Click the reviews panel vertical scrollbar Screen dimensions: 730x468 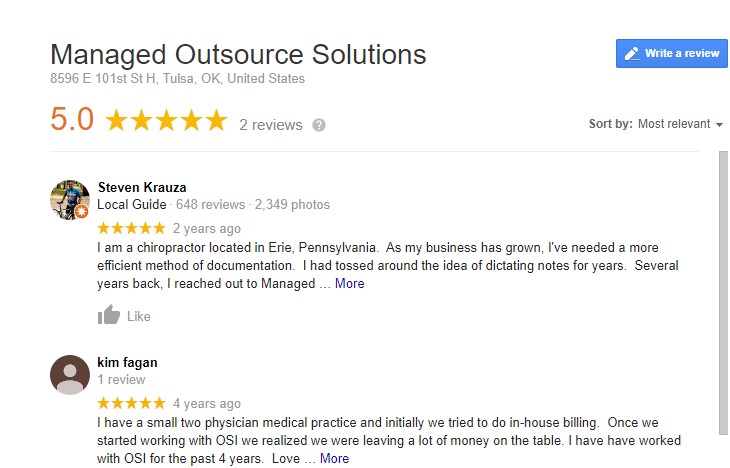pos(723,290)
